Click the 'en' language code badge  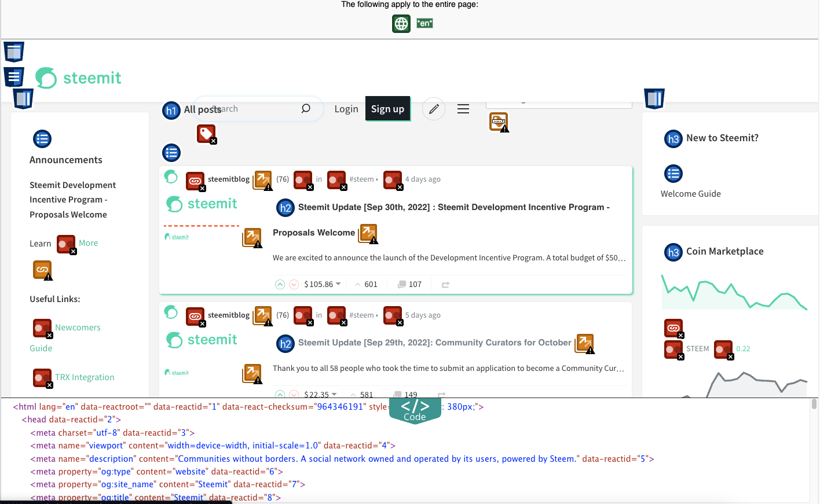424,23
